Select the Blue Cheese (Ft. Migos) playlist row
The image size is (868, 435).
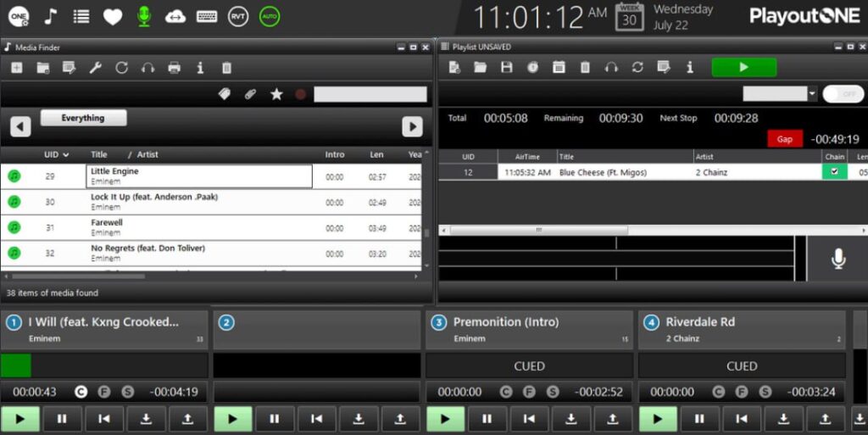(654, 172)
